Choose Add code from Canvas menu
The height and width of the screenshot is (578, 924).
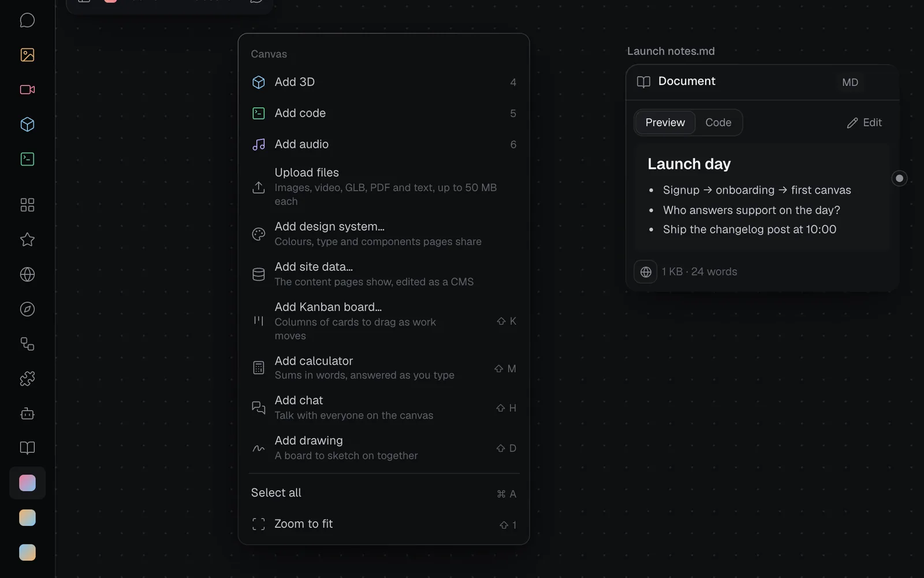click(x=383, y=113)
